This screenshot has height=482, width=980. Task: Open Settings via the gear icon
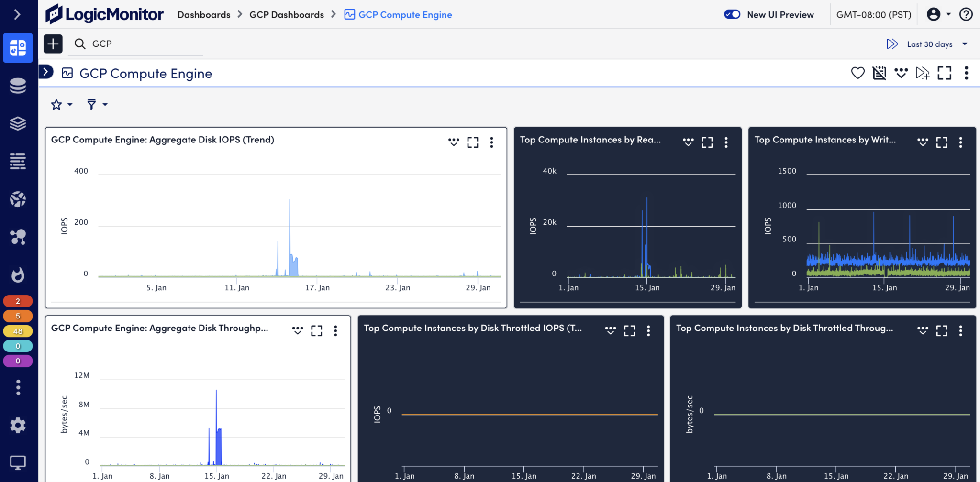pos(18,425)
